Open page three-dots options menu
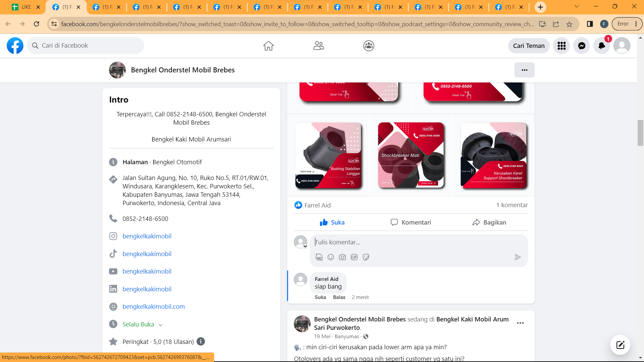 (x=525, y=70)
